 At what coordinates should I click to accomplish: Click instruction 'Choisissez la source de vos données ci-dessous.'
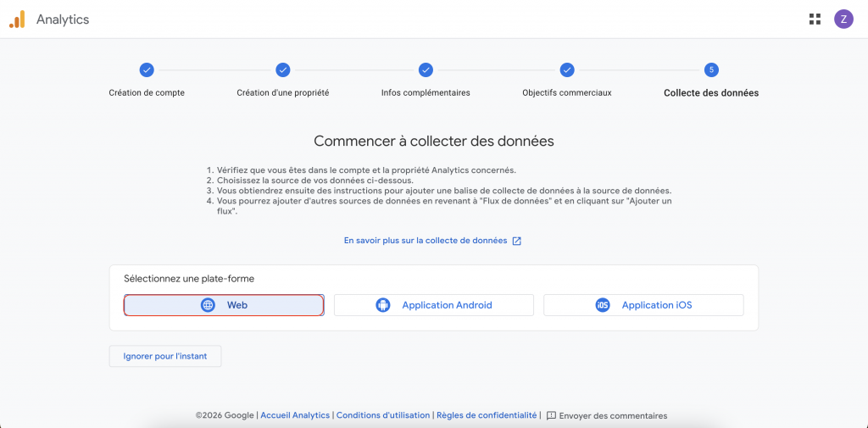click(x=315, y=181)
